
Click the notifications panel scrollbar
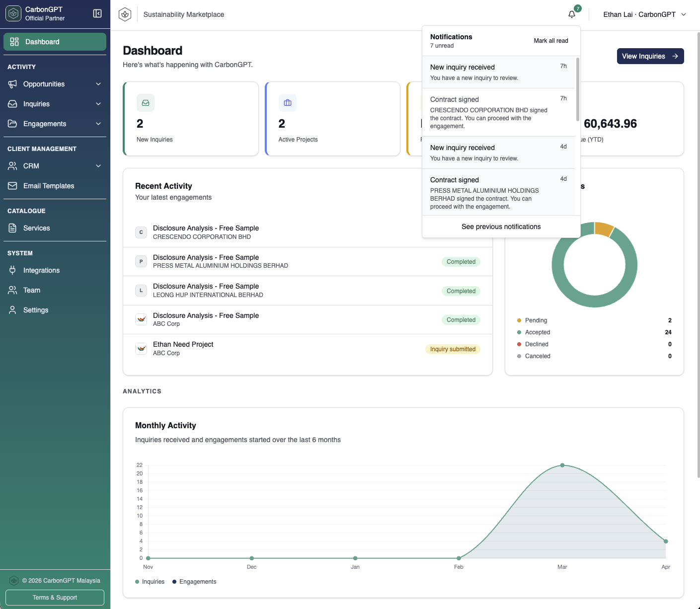click(577, 89)
